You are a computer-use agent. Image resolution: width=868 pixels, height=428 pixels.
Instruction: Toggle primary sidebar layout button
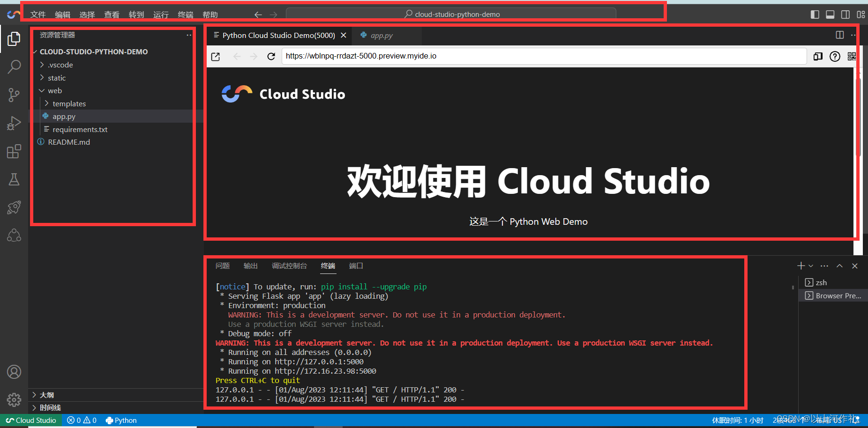point(815,15)
